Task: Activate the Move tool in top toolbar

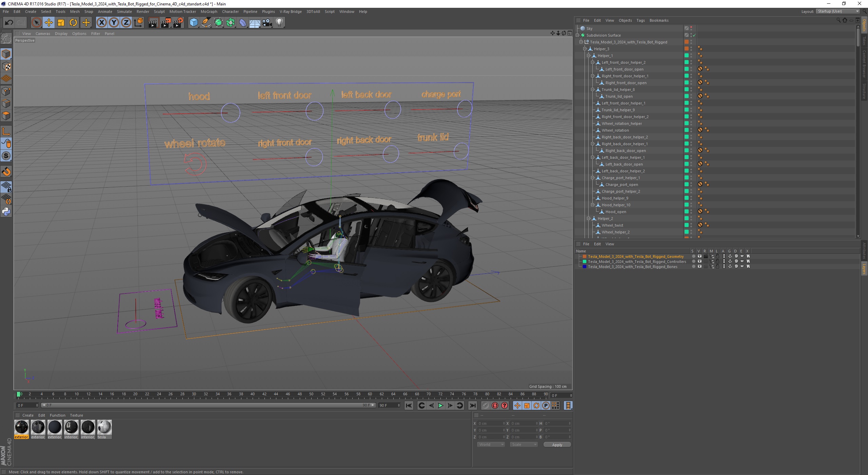Action: tap(49, 23)
